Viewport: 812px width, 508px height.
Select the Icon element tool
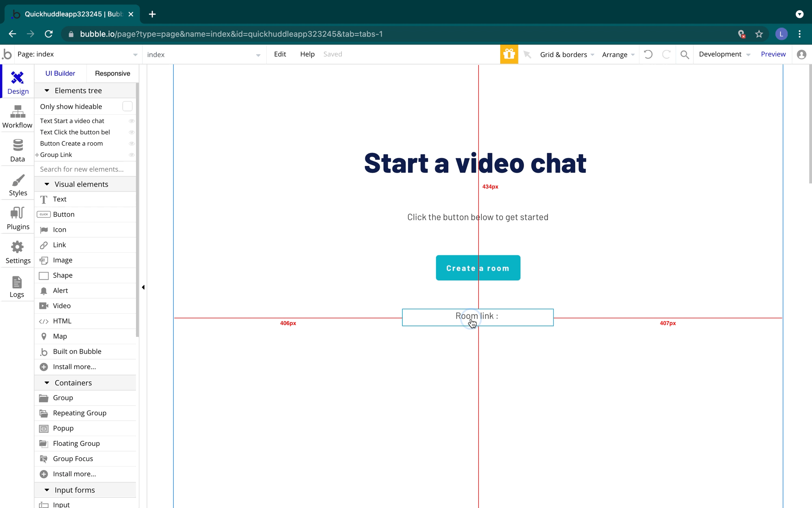[x=85, y=230]
